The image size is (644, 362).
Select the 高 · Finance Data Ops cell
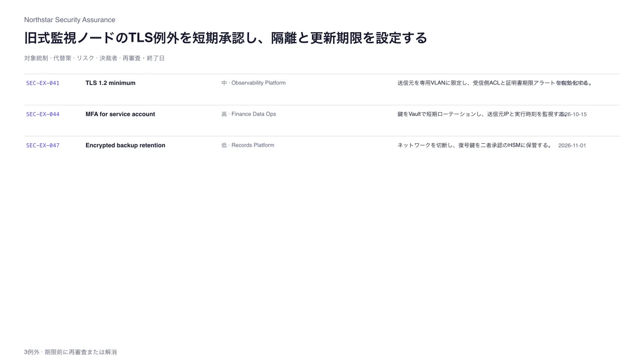[x=249, y=114]
